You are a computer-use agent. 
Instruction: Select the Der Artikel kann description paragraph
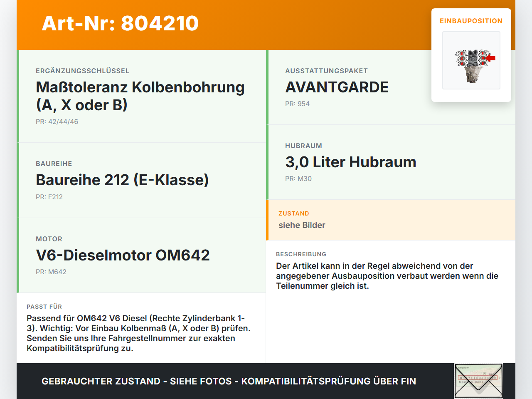(387, 276)
